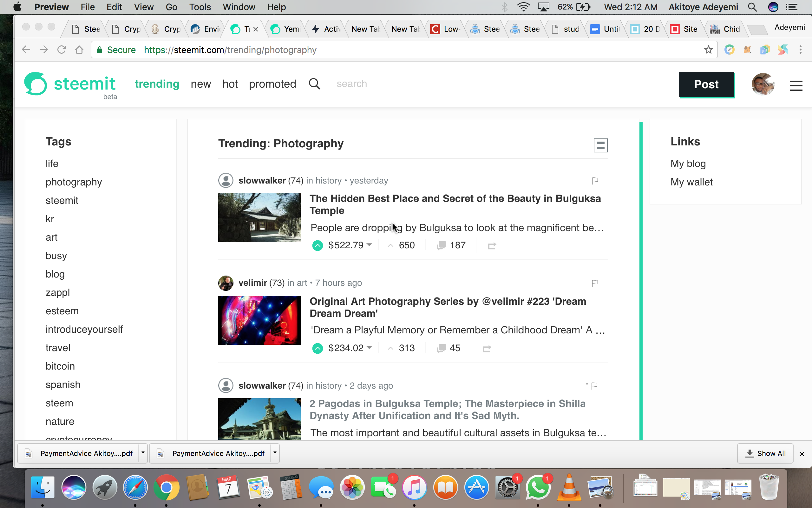This screenshot has height=508, width=812.
Task: Open the 45 comments icon
Action: (x=442, y=348)
